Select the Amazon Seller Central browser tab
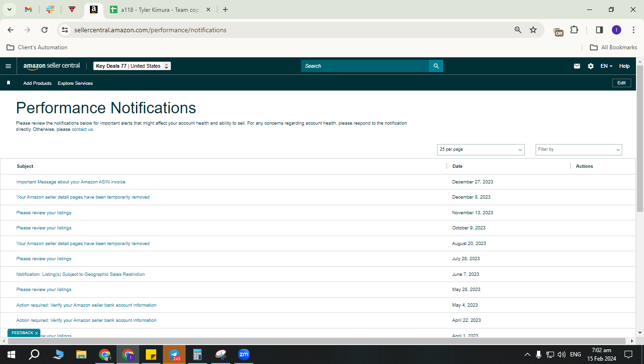Screen dimensions: 644x364 [93, 9]
